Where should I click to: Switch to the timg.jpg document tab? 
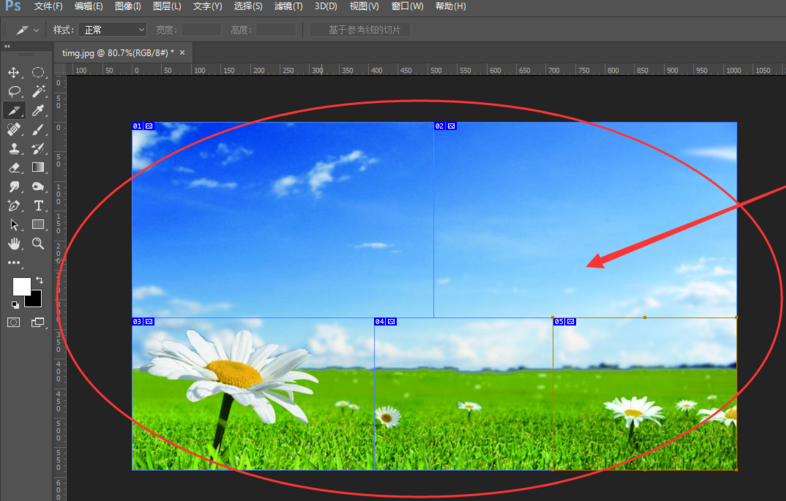(x=116, y=52)
